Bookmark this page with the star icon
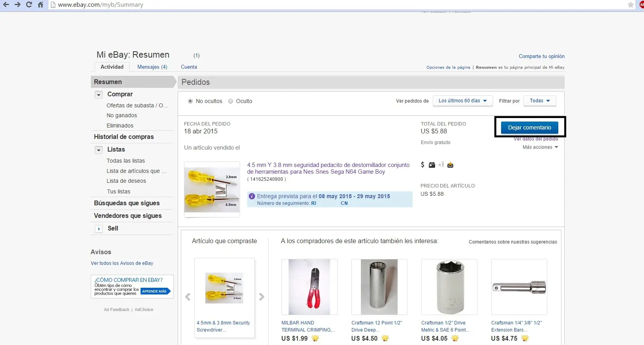Screen dimensions: 644x345 (631, 5)
